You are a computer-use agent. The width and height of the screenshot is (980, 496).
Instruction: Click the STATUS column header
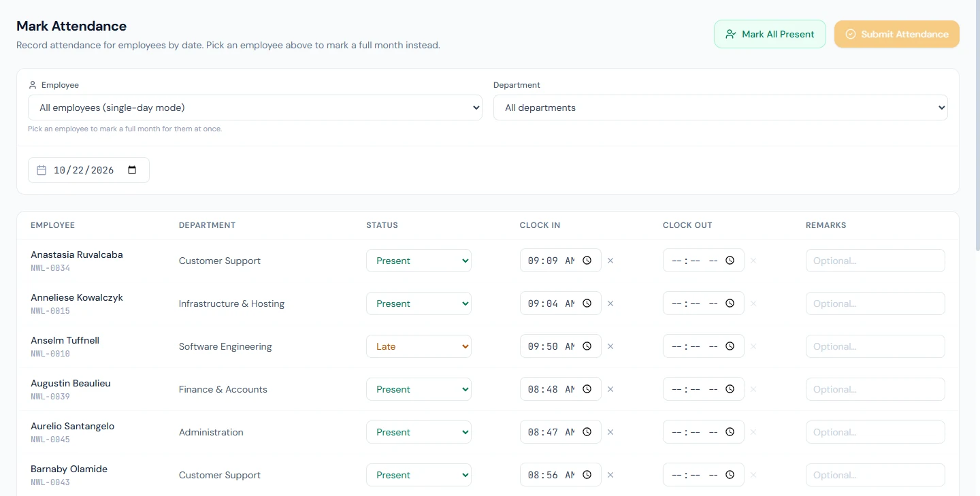click(382, 225)
